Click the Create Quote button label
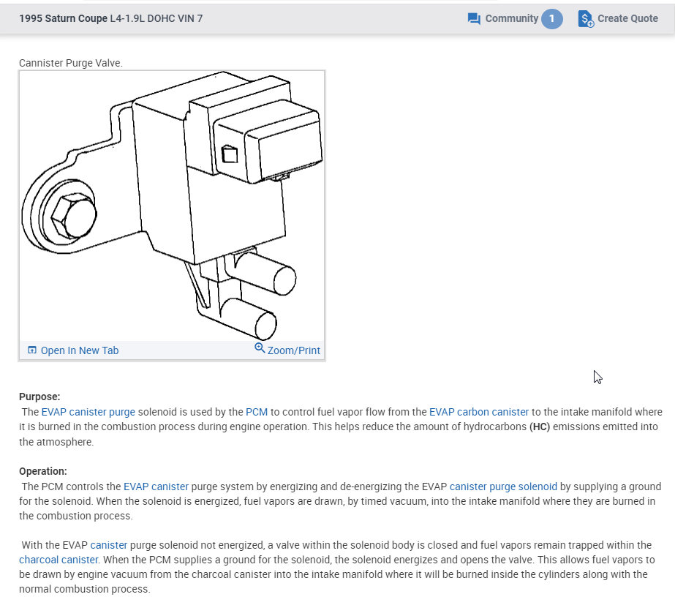This screenshot has height=616, width=675. [627, 18]
